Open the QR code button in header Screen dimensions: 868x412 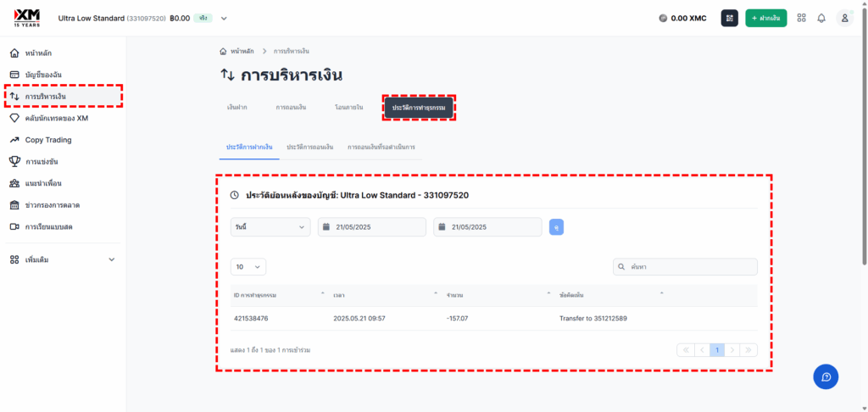tap(729, 19)
